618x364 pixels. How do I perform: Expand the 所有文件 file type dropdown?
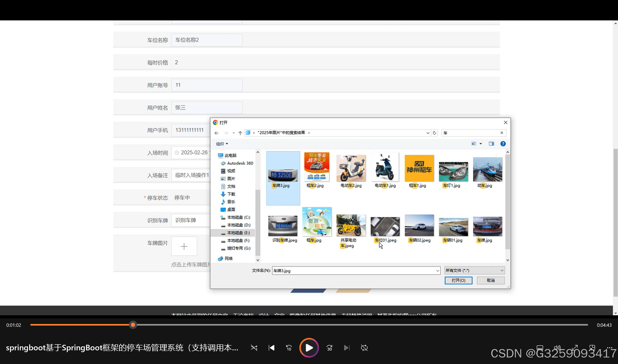475,270
